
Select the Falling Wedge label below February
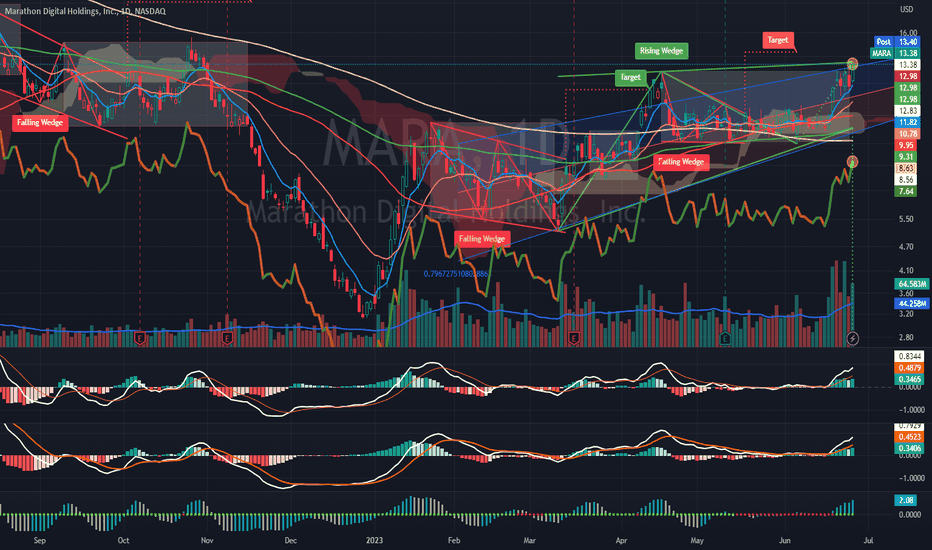click(482, 239)
